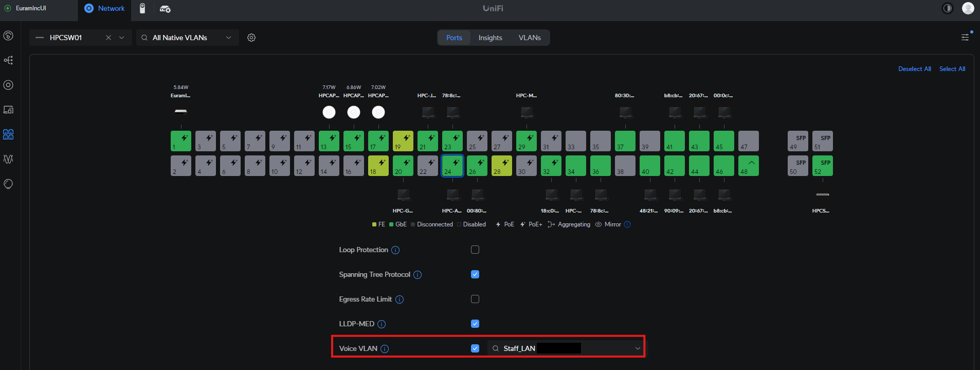Uncheck the Spanning Tree Protocol checkbox
The width and height of the screenshot is (980, 370).
[475, 274]
